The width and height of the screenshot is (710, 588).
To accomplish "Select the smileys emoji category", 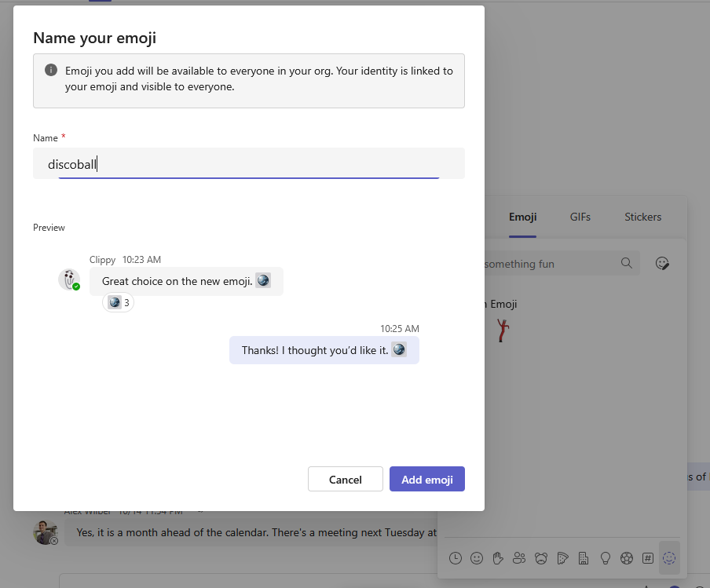I will [x=477, y=558].
